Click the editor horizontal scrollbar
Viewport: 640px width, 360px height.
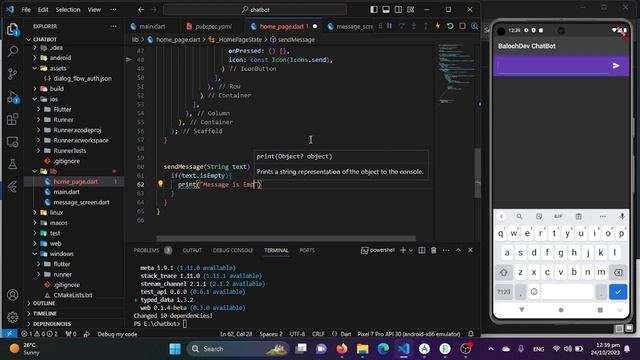[286, 238]
